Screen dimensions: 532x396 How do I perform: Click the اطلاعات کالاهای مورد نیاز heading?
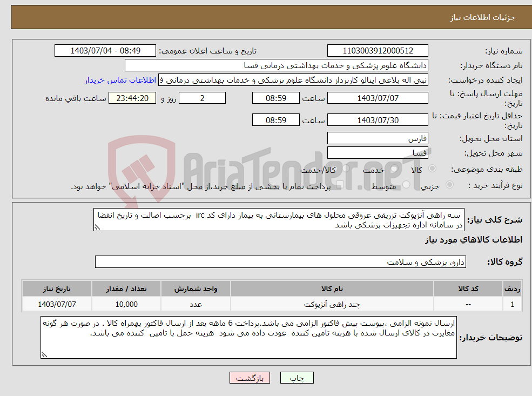coord(473,239)
